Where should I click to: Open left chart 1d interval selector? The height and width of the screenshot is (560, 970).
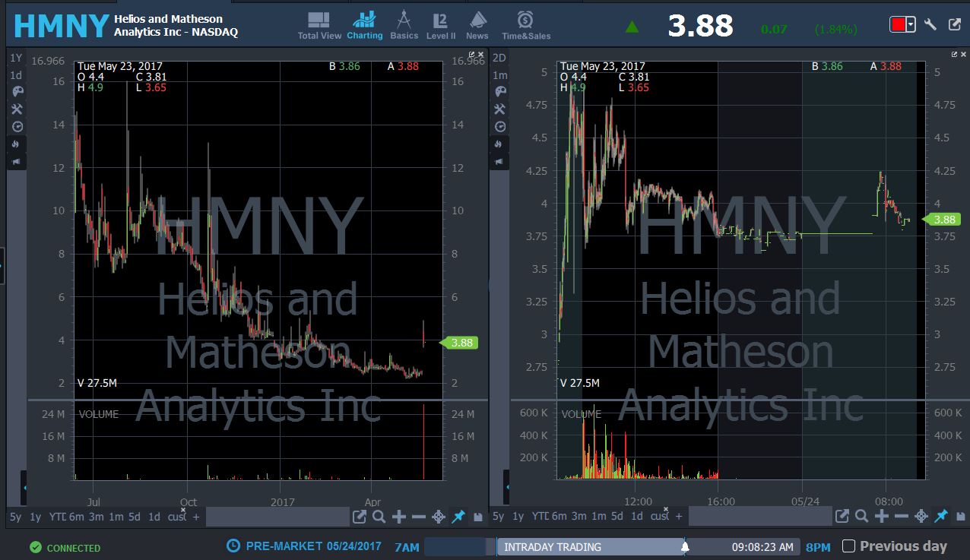point(16,75)
